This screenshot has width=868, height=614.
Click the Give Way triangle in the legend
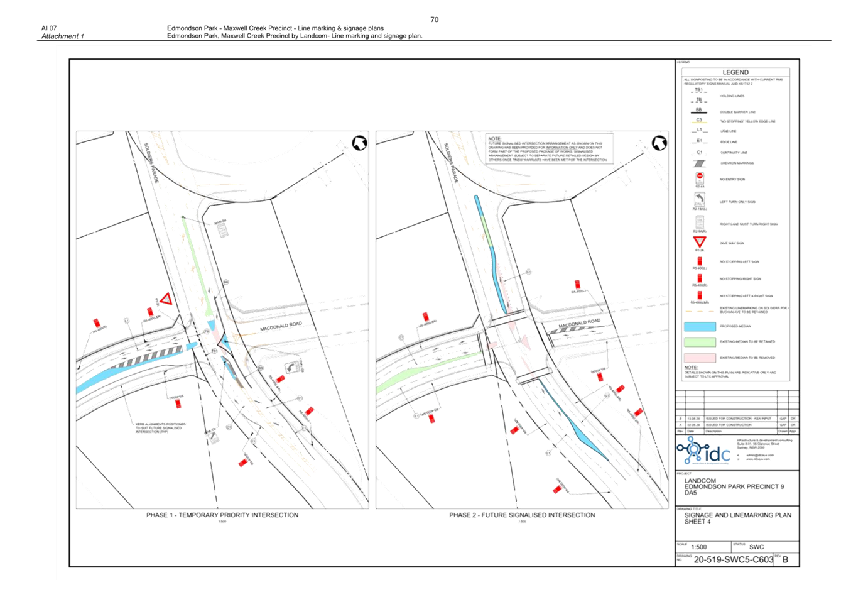pos(699,242)
